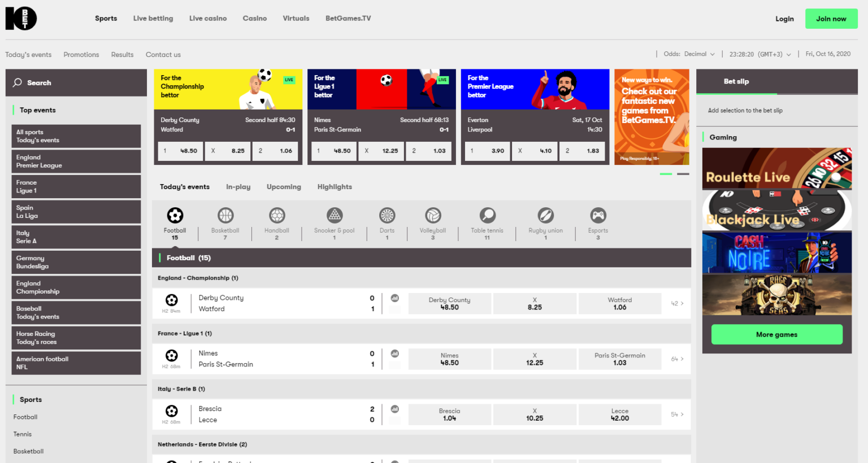This screenshot has height=463, width=868.
Task: Click football icon beside Brescia match
Action: 172,411
